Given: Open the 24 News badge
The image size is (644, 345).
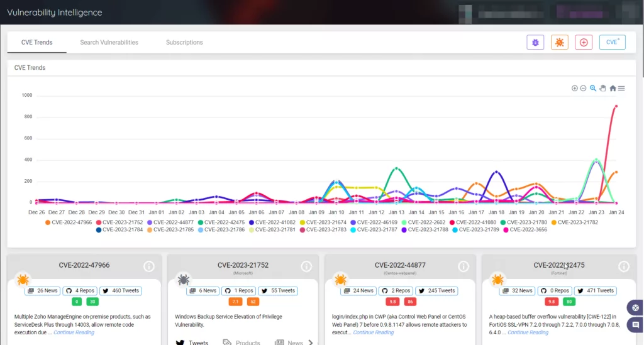Looking at the screenshot, I should click(x=358, y=291).
